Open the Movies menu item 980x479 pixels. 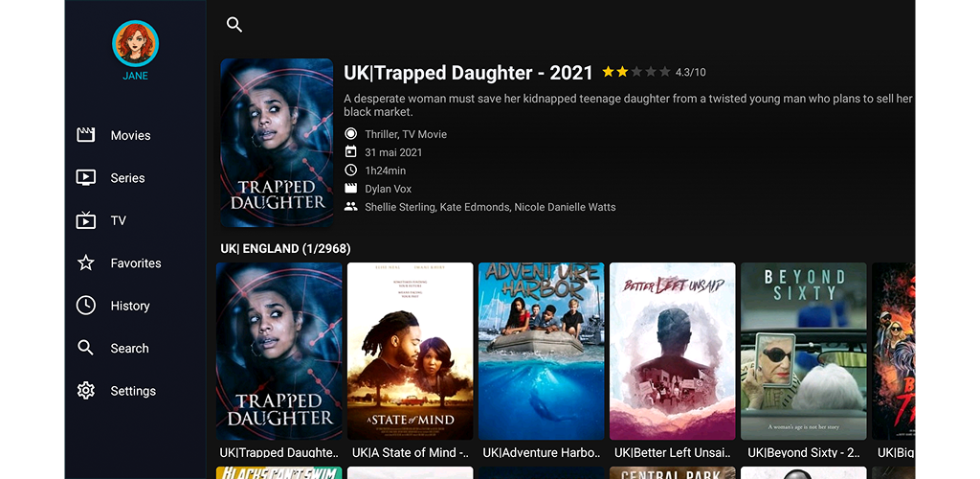130,136
